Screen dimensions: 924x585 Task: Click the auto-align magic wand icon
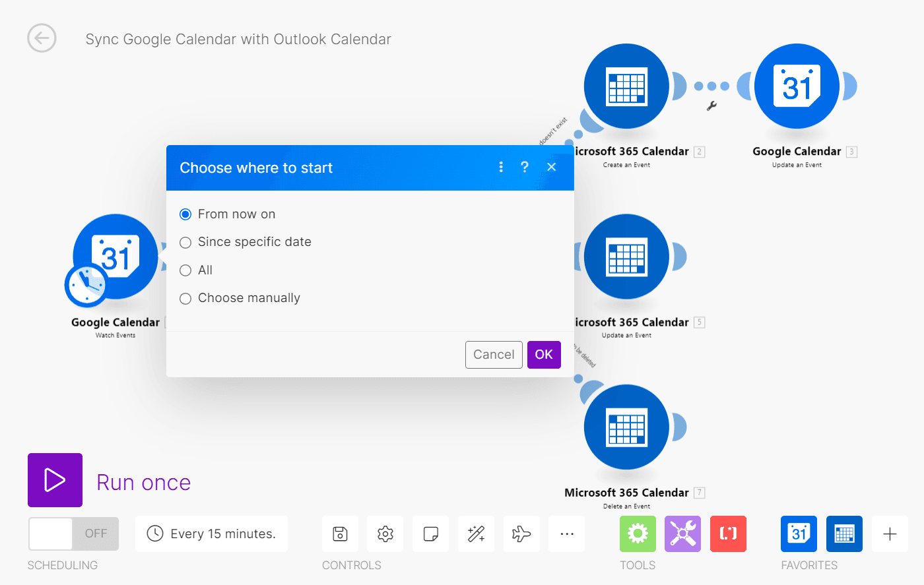[476, 534]
